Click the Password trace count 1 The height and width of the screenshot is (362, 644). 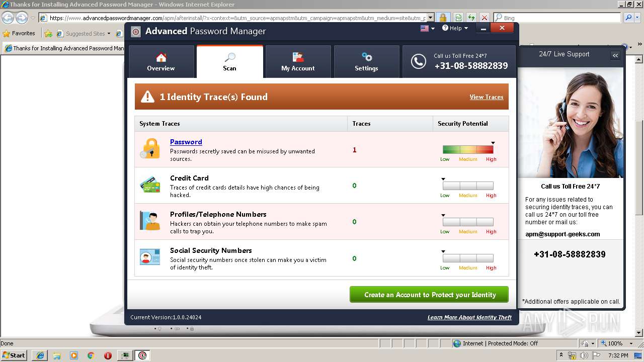point(354,150)
